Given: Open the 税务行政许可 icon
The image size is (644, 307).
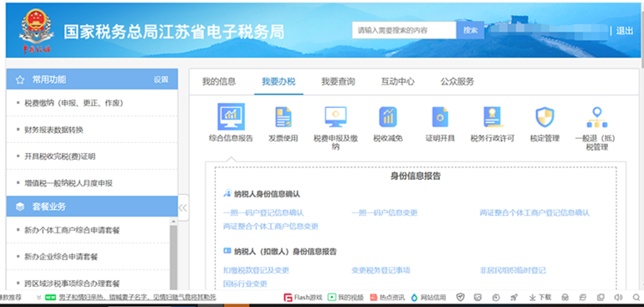Looking at the screenshot, I should (x=492, y=117).
